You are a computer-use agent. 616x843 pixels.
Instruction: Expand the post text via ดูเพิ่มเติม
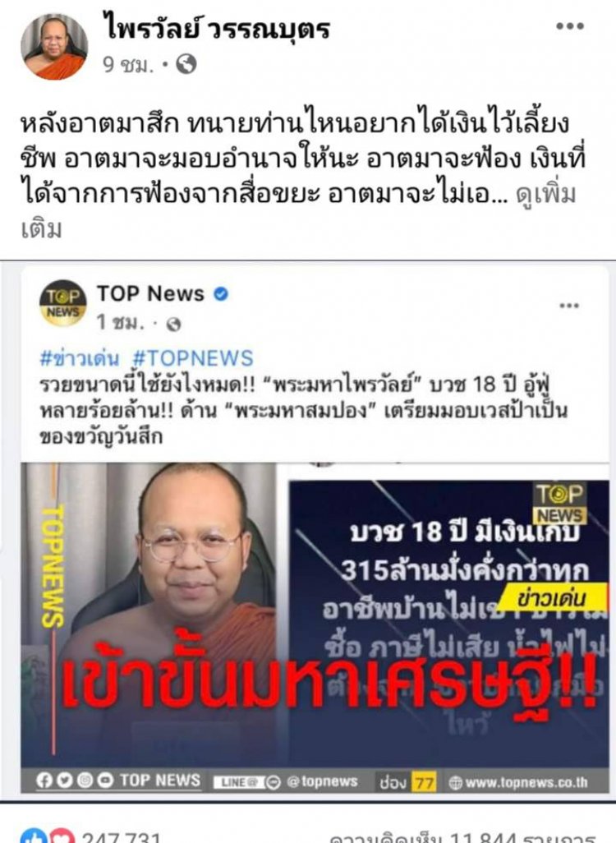coord(545,194)
